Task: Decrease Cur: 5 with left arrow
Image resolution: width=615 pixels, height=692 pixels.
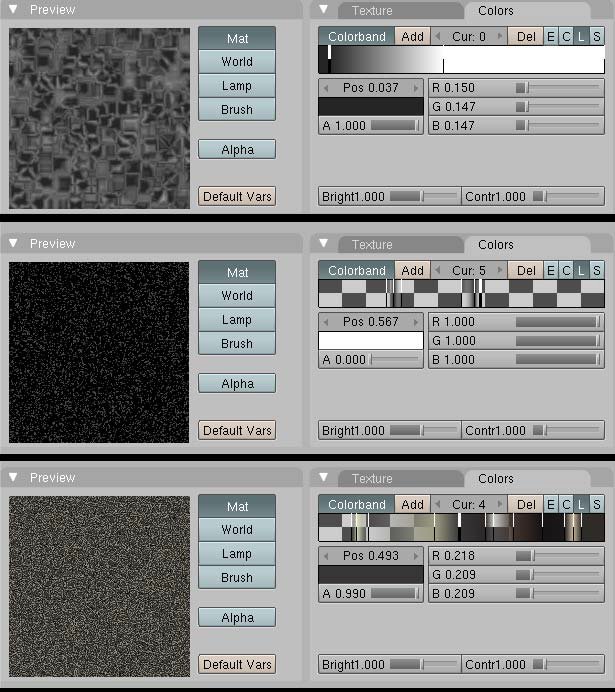Action: (x=438, y=270)
